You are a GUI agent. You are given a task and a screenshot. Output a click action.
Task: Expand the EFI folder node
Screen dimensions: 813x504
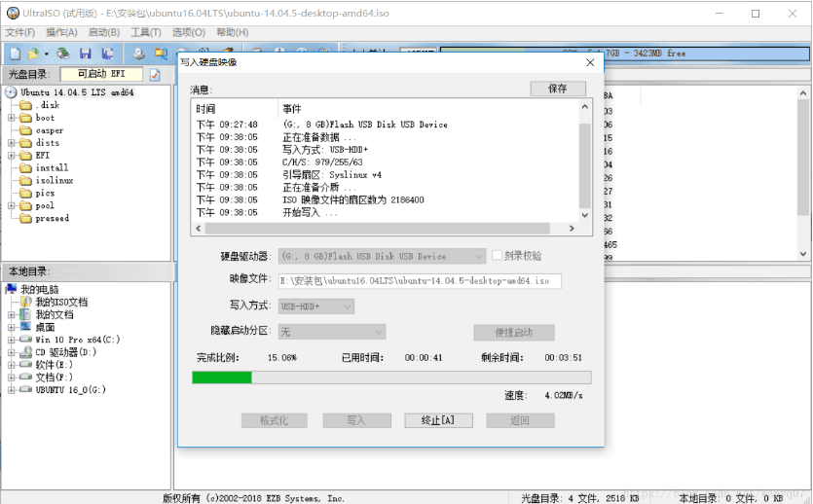(x=11, y=156)
